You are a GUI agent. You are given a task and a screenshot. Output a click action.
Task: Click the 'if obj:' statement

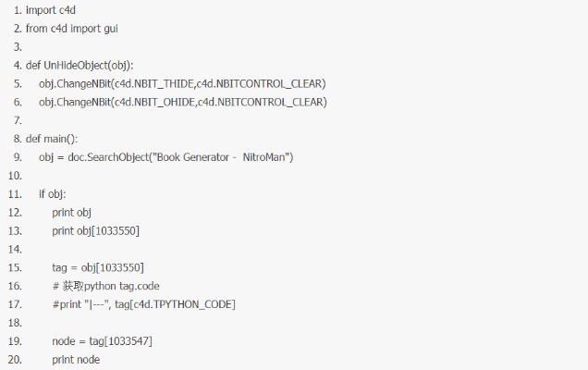pos(53,194)
